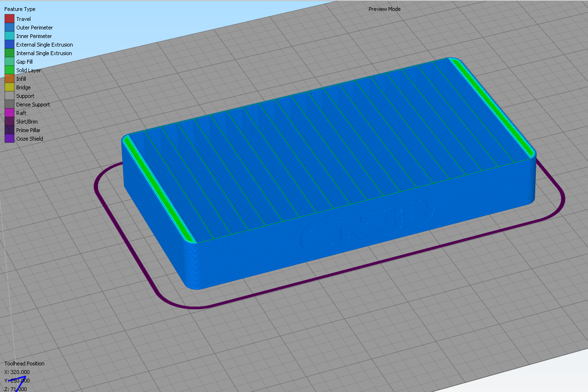Click the Inner Perimeter legend label
The height and width of the screenshot is (392, 588).
(34, 36)
